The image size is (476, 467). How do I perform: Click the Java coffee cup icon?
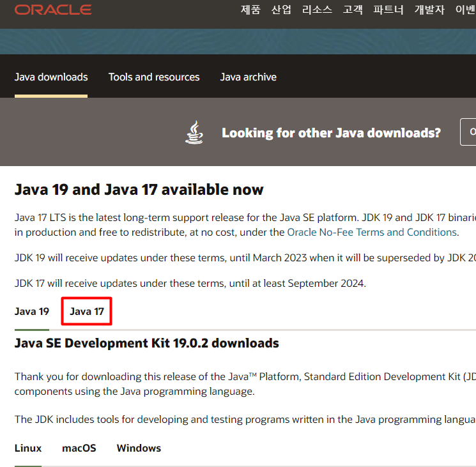tap(194, 133)
